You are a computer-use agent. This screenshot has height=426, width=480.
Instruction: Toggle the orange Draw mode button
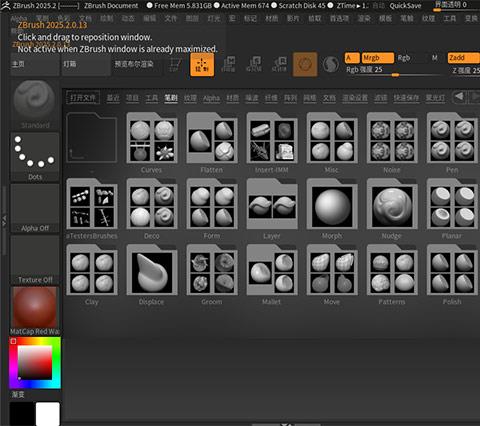pyautogui.click(x=202, y=65)
